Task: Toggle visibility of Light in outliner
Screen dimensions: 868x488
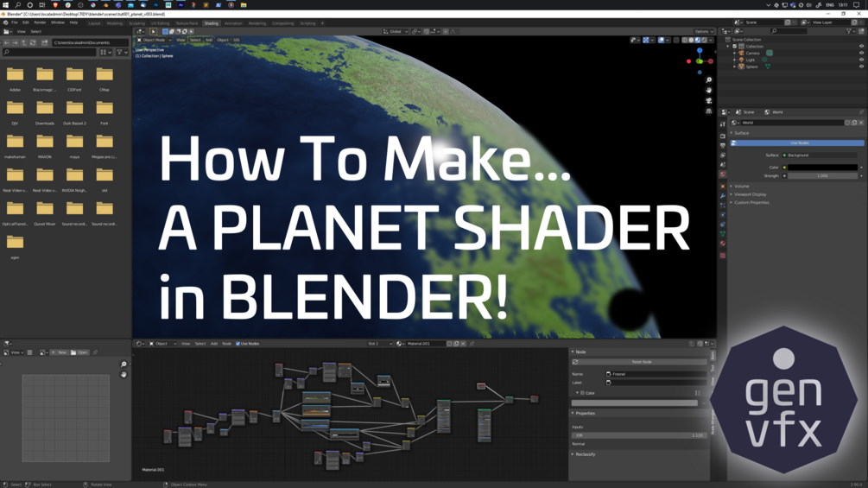Action: (x=861, y=60)
